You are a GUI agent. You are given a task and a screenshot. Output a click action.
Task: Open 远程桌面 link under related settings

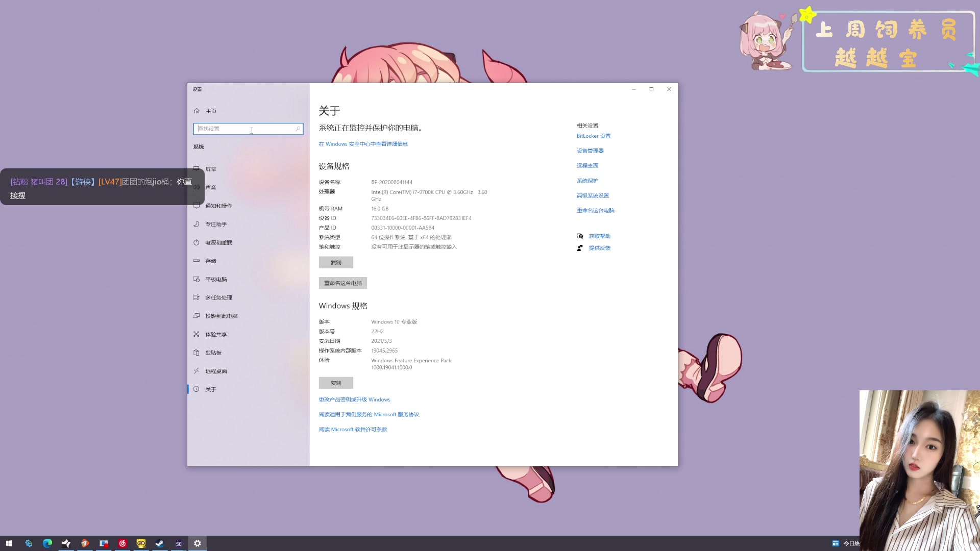587,166
